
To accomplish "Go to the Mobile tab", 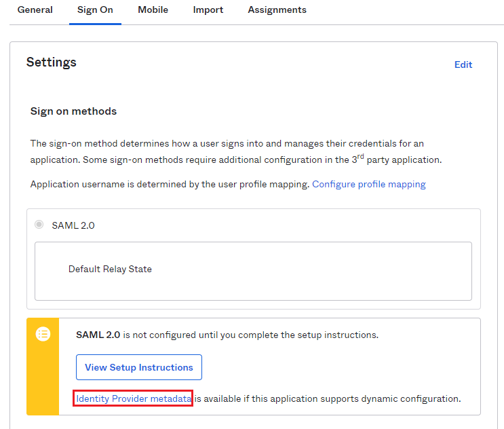I will click(153, 10).
